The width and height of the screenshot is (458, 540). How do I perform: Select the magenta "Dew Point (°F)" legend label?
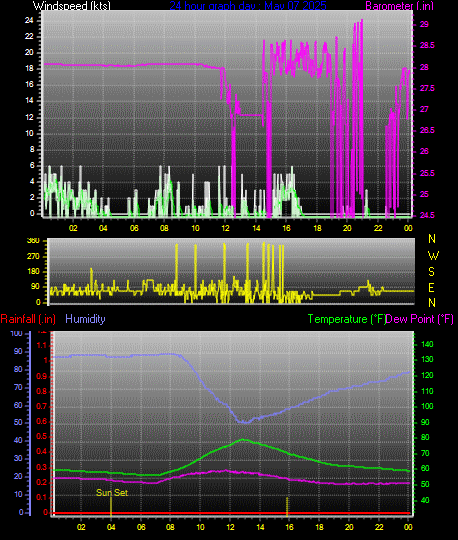point(419,319)
